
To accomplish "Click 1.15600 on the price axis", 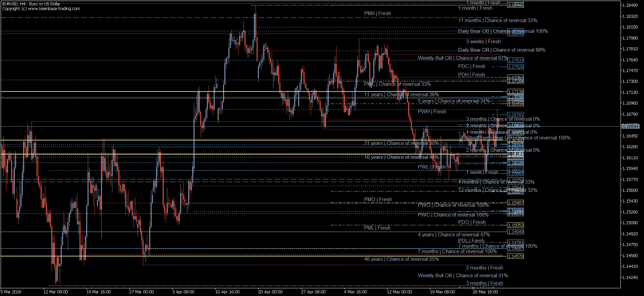I will (630, 190).
